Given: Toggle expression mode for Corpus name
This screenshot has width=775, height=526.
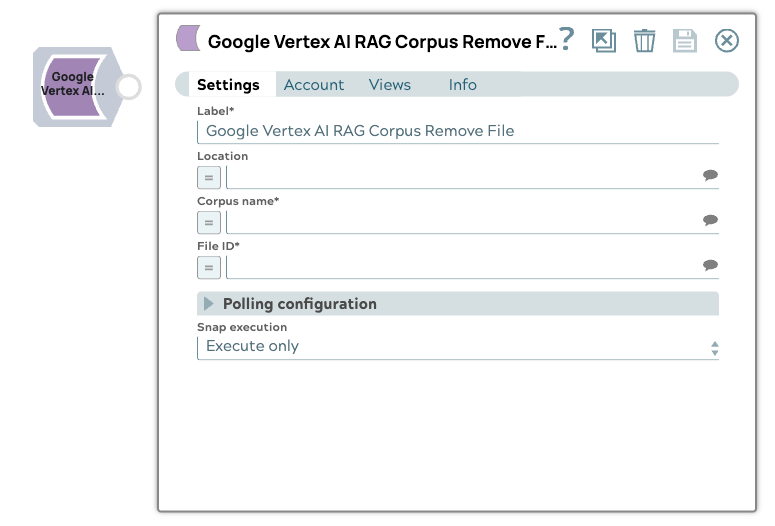Looking at the screenshot, I should pos(209,223).
